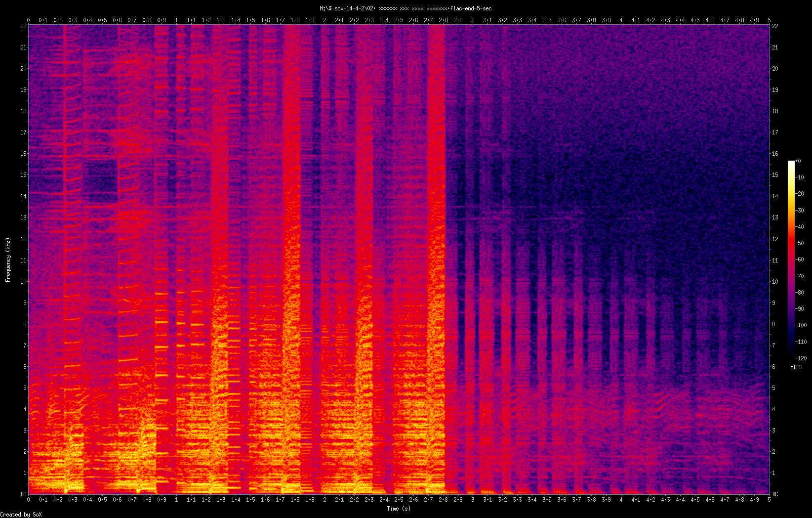
Task: Click the '-60' legend value
Action: (x=800, y=259)
